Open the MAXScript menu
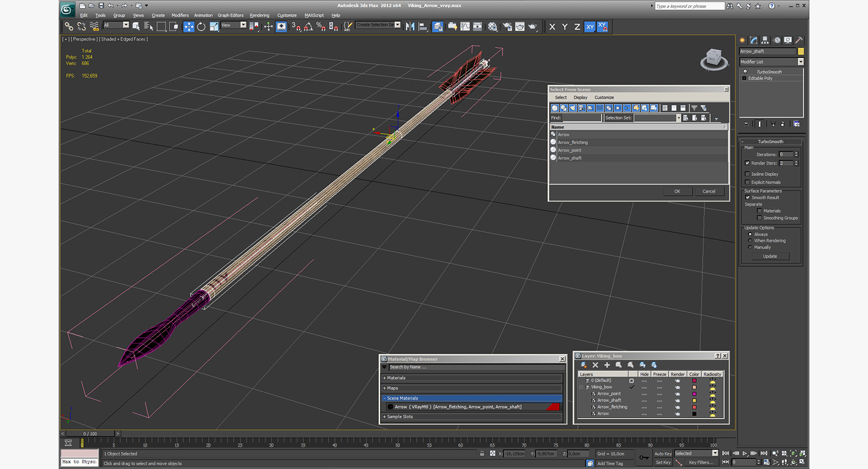Screen dimensions: 868x469 314,15
